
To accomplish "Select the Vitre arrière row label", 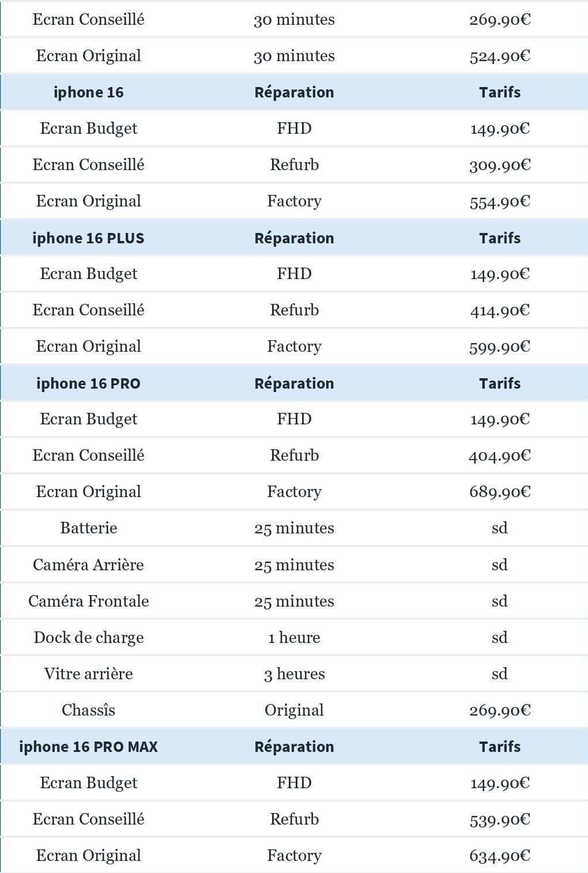I will click(88, 673).
